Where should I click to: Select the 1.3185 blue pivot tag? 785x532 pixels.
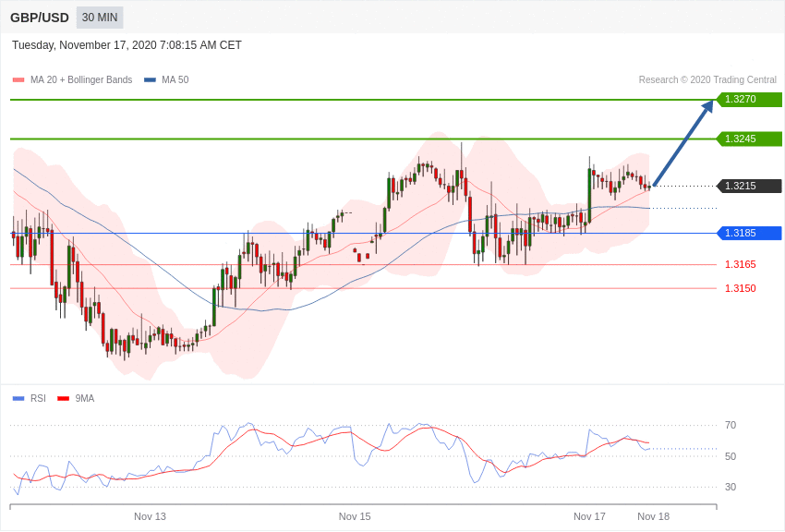coord(749,233)
